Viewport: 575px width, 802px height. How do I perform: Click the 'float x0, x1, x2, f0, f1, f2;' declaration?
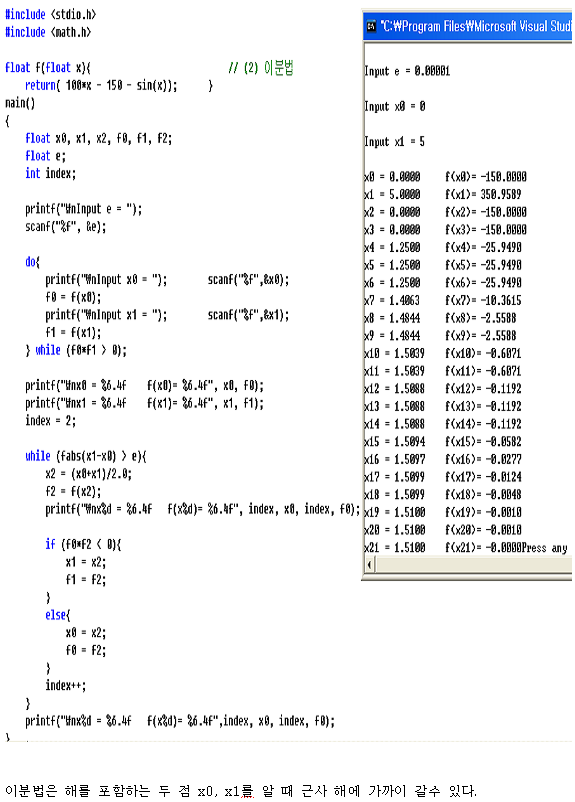pyautogui.click(x=99, y=138)
